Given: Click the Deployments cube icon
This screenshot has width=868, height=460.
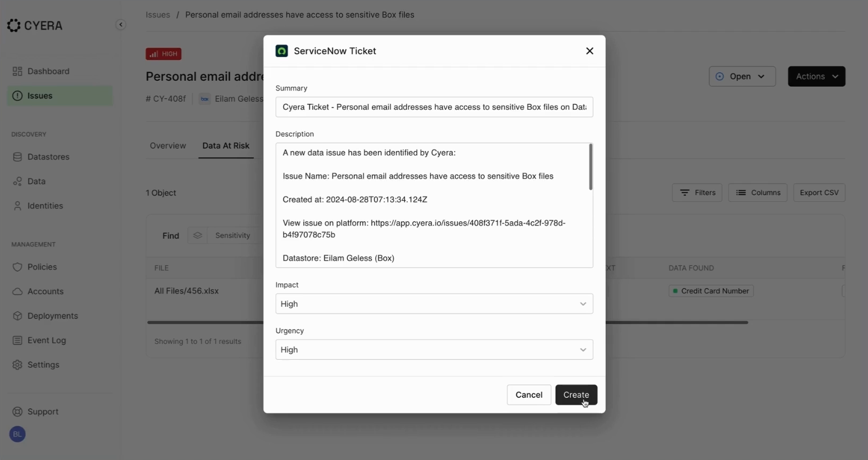Looking at the screenshot, I should point(17,316).
